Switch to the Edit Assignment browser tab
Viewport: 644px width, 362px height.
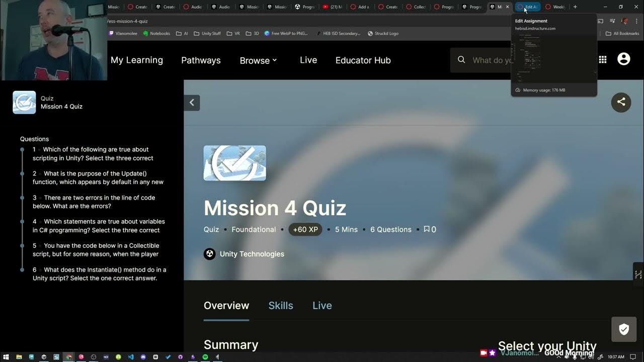click(x=528, y=7)
